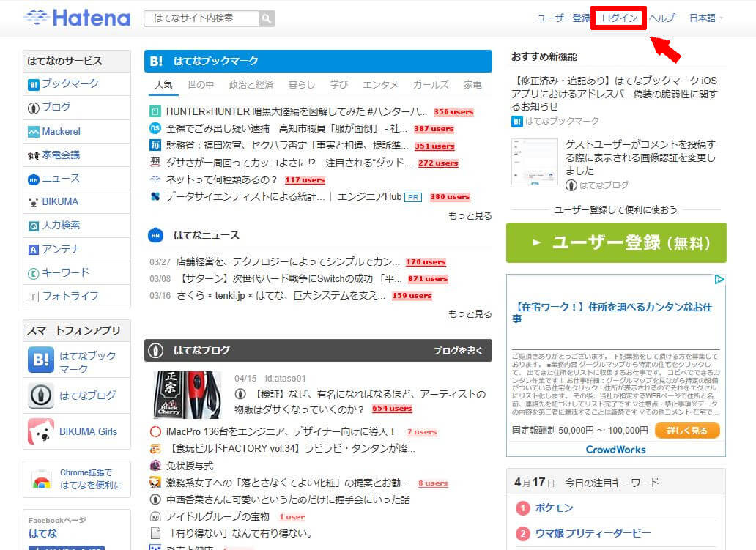Click the AdChoices icon on the ad
The image size is (756, 550).
pyautogui.click(x=719, y=280)
